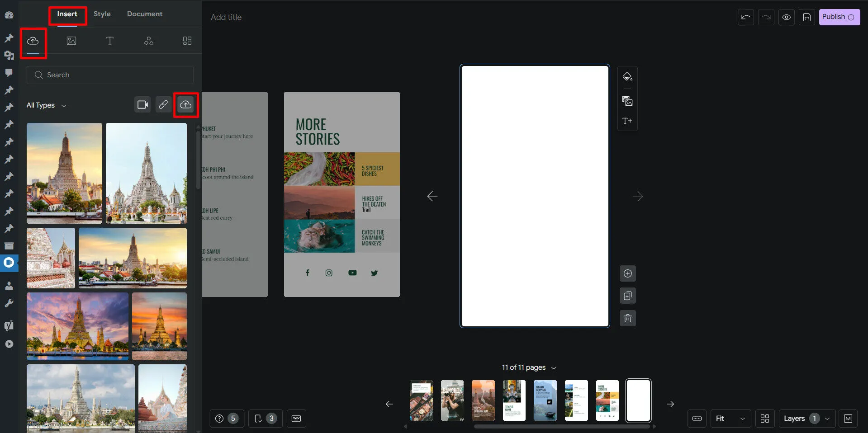Toggle preview with the eye icon
Image resolution: width=868 pixels, height=433 pixels.
(787, 17)
